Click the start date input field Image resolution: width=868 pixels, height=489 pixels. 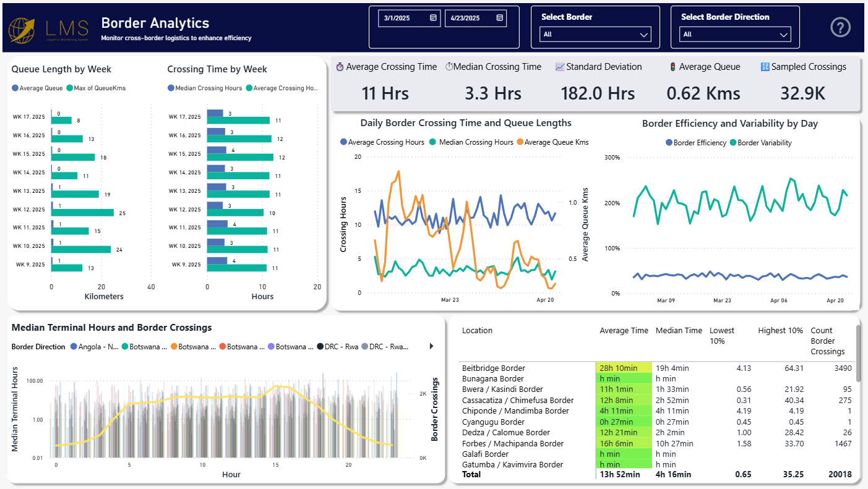(405, 19)
